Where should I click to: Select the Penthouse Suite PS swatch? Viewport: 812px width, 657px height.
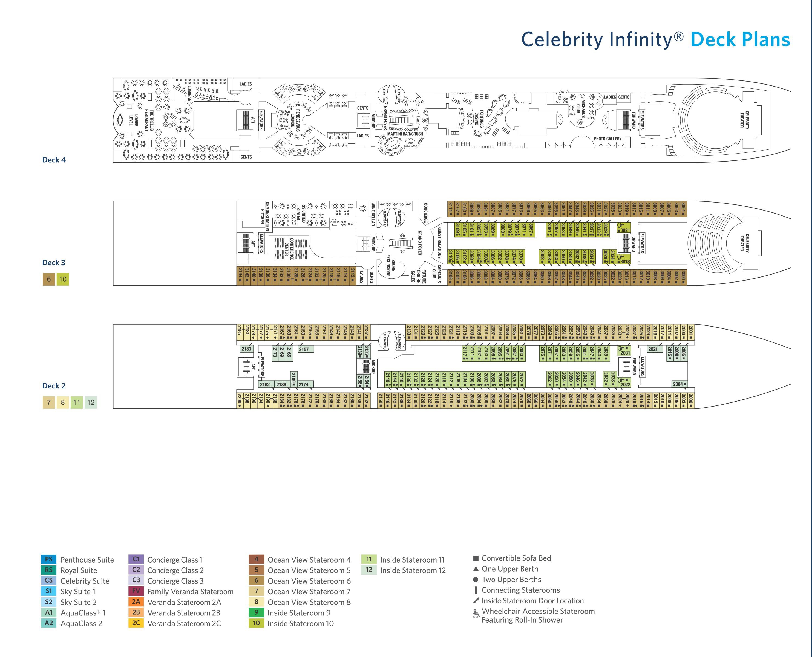[49, 559]
